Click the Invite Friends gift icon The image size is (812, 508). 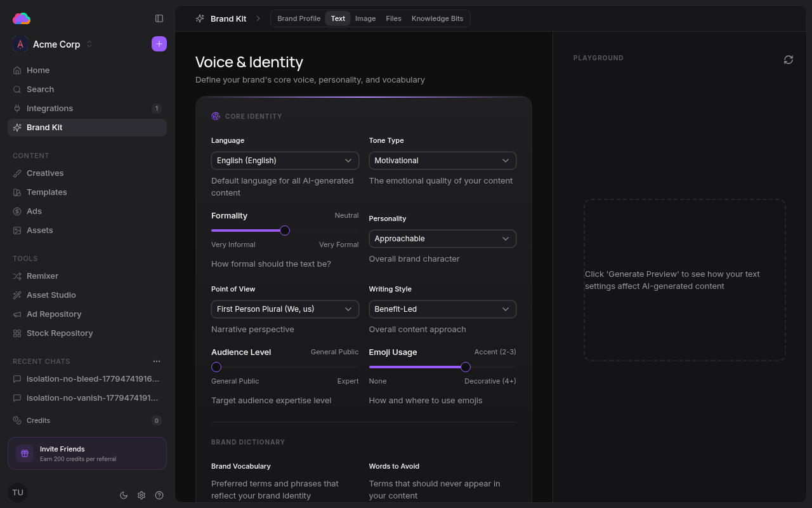tap(25, 453)
